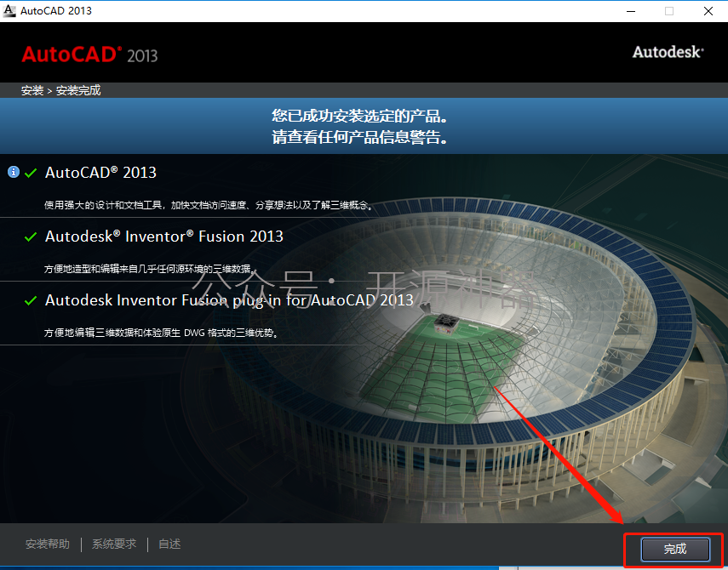Viewport: 728px width, 570px height.
Task: Click the green checkmark for Inventor Fusion 2013
Action: pyautogui.click(x=31, y=237)
